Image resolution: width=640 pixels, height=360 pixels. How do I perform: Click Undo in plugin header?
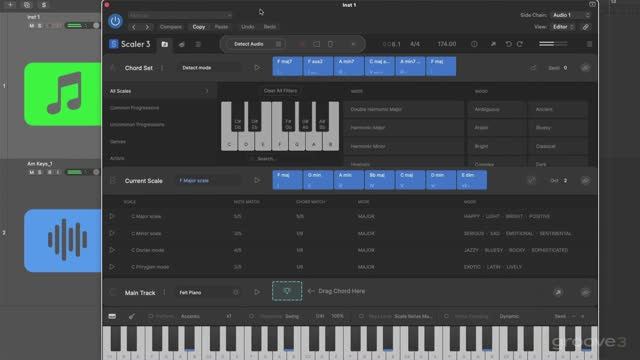[x=248, y=27]
